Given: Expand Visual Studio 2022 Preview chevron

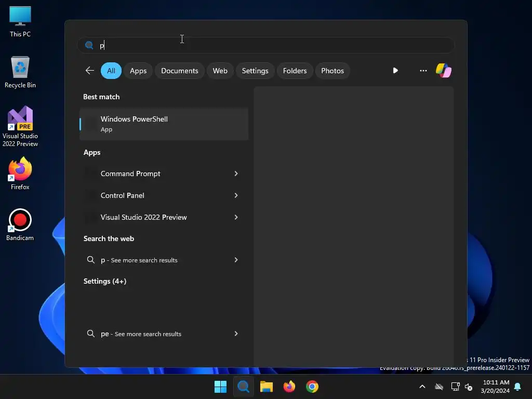Looking at the screenshot, I should [236, 217].
